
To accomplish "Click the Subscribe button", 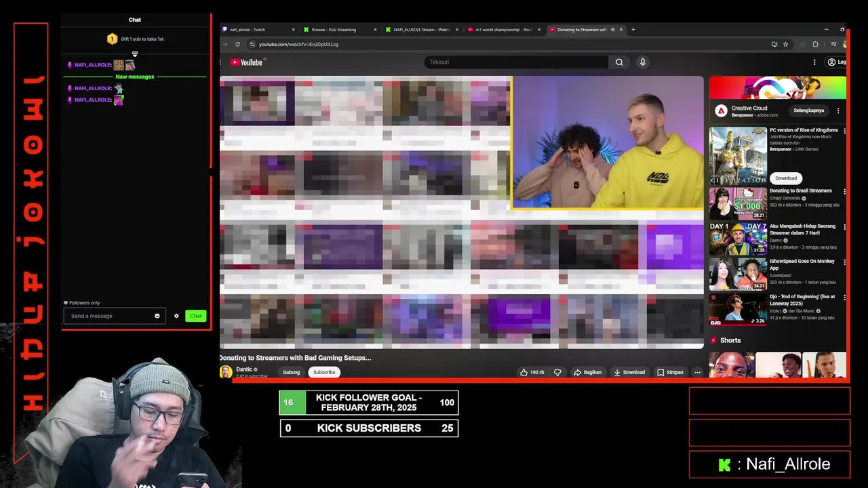I will pos(324,372).
